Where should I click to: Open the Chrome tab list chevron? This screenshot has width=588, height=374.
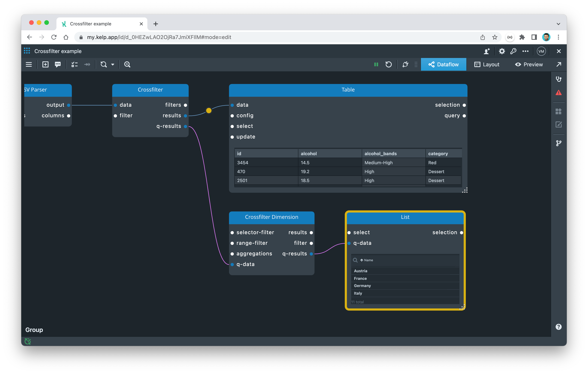click(558, 24)
